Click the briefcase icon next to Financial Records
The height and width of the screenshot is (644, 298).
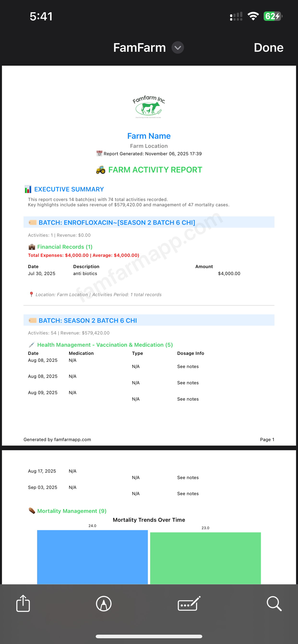pos(32,247)
